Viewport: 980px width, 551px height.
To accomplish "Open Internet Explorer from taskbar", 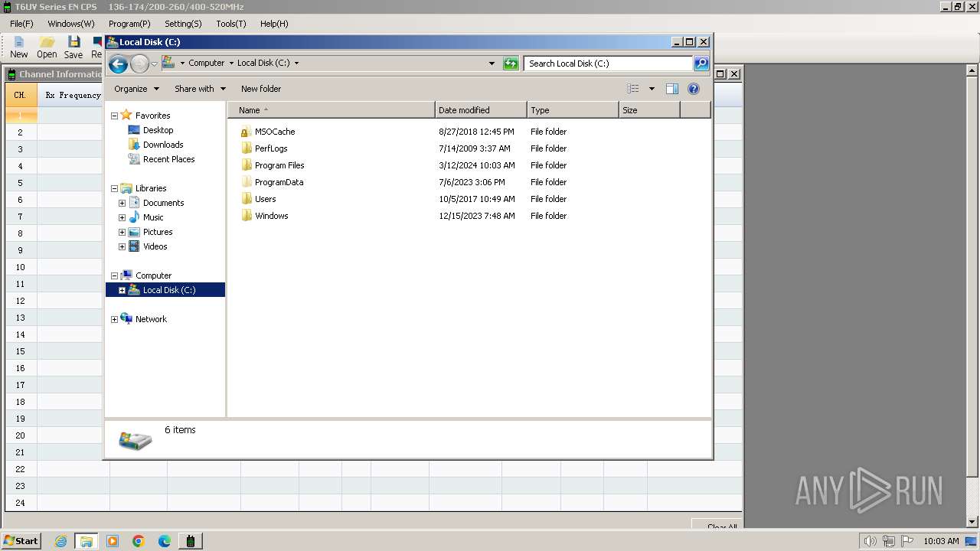I will tap(60, 541).
